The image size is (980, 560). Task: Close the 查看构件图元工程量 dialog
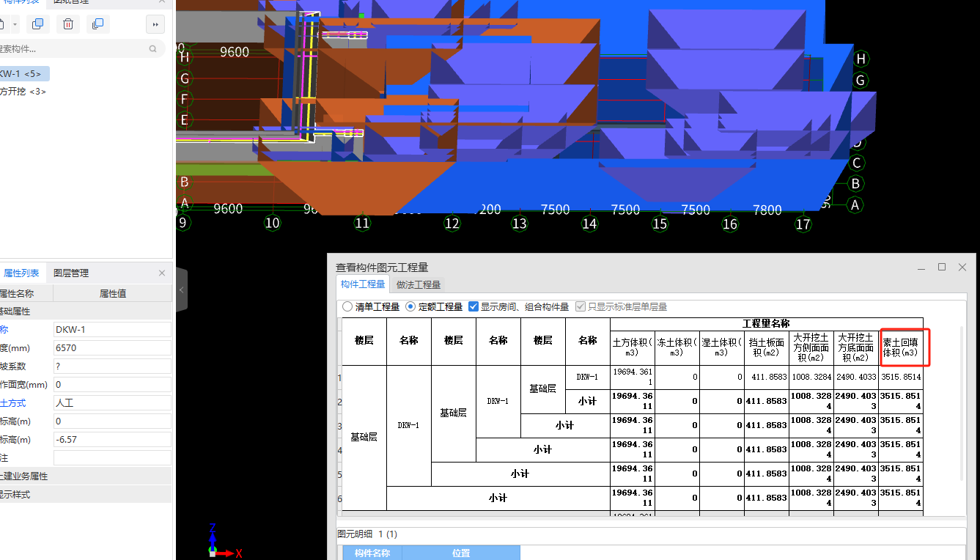coord(962,267)
